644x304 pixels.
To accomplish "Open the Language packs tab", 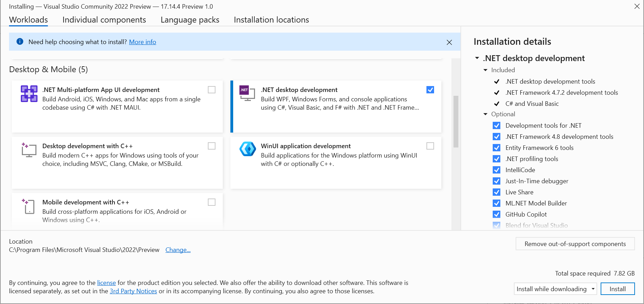I will pyautogui.click(x=190, y=20).
